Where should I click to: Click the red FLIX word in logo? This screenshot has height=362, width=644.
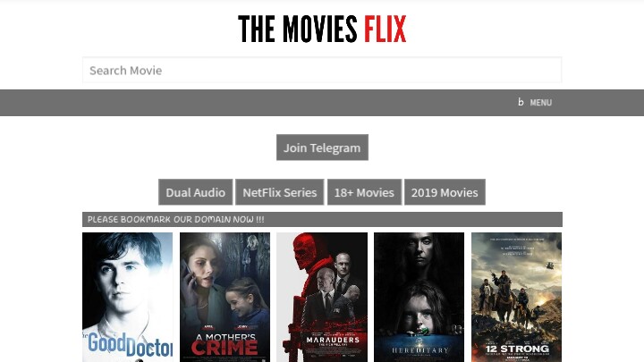pos(385,29)
